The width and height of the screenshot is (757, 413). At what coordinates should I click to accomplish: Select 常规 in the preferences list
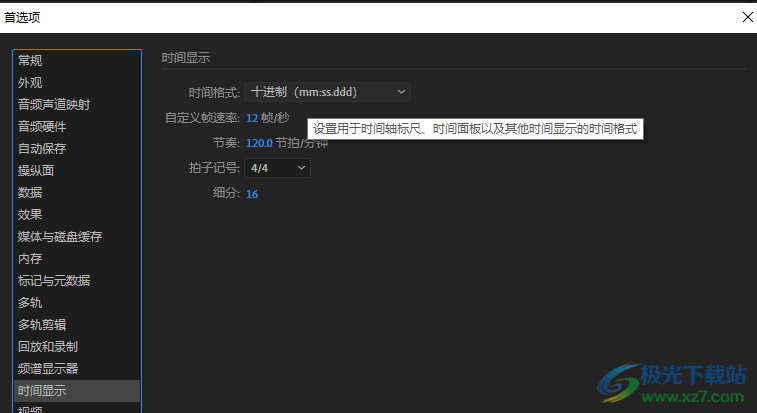30,61
